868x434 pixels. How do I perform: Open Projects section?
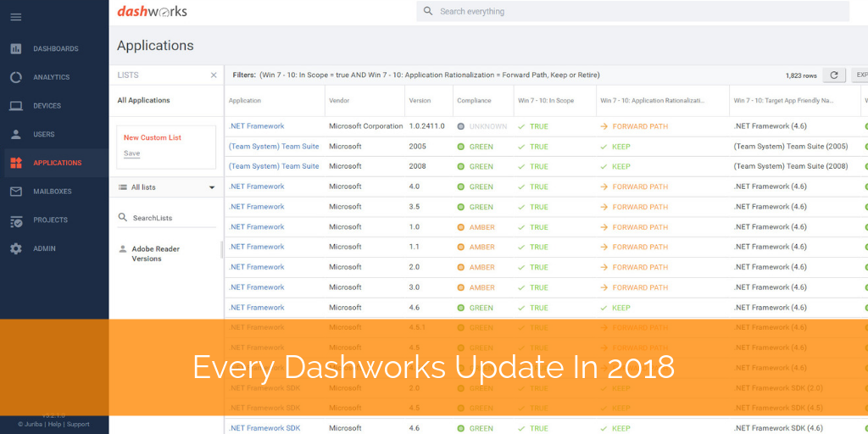(x=50, y=220)
